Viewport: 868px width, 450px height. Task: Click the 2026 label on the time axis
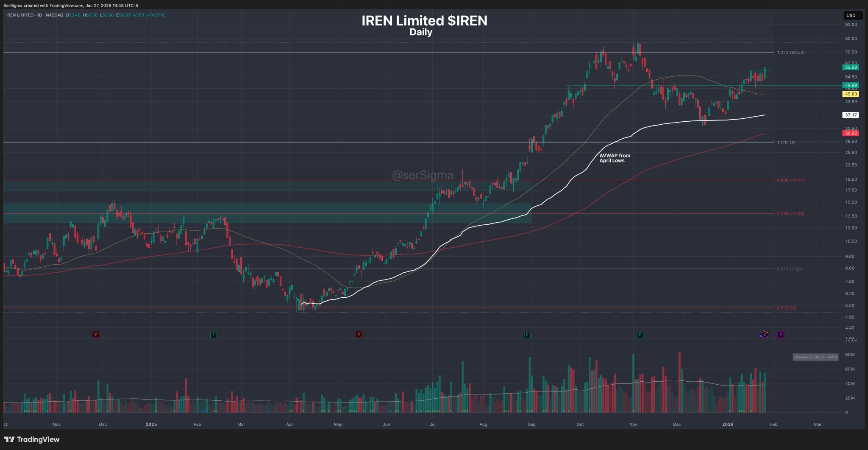tap(728, 425)
